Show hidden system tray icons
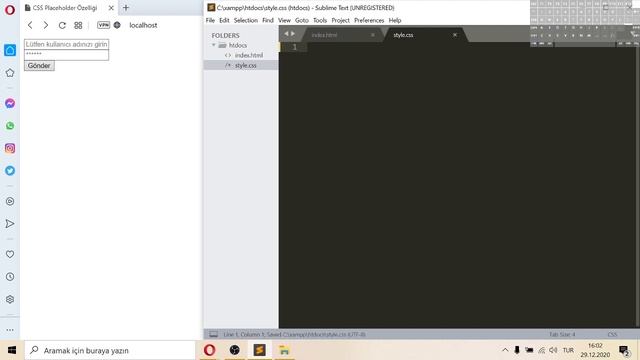Viewport: 640px width, 360px height. tap(505, 350)
